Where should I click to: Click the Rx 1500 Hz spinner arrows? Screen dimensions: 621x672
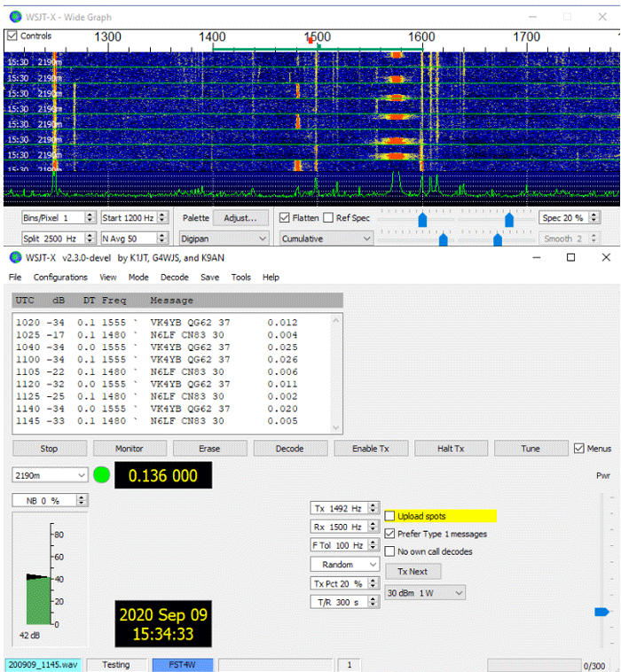pos(373,527)
